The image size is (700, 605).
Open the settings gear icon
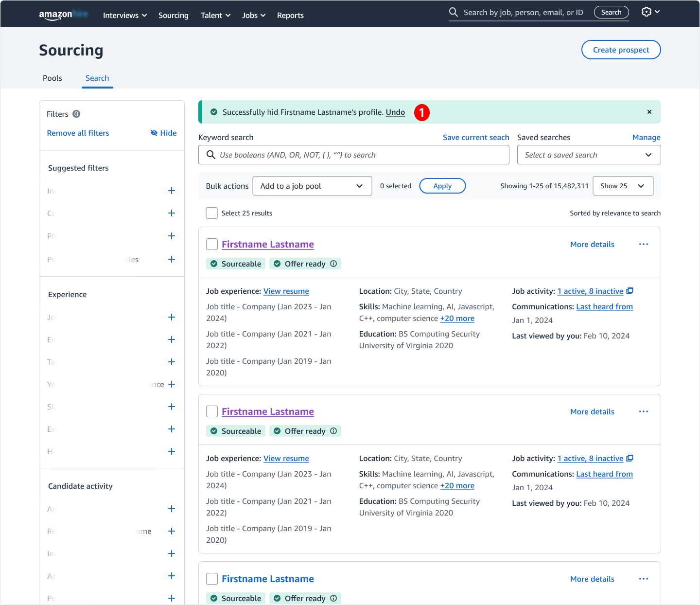click(x=647, y=12)
